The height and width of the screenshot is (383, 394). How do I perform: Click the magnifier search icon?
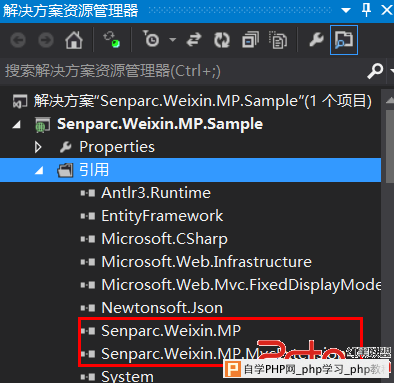coord(375,71)
